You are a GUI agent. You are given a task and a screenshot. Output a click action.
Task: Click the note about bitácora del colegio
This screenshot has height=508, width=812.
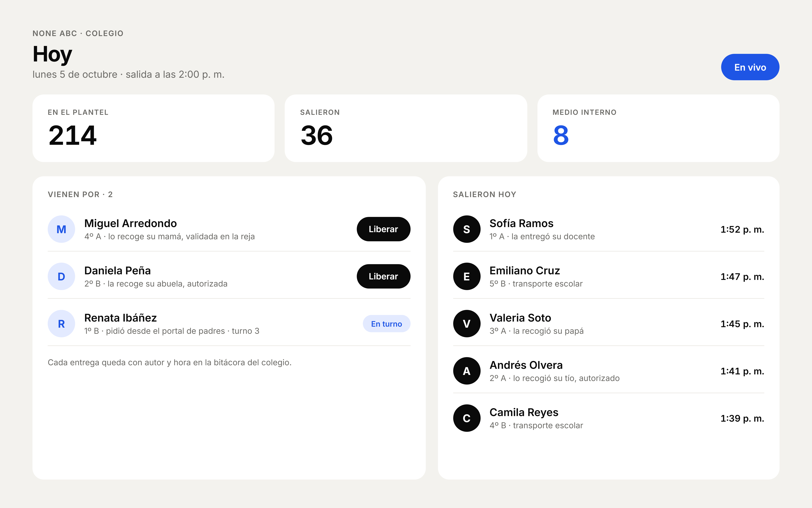coord(170,362)
